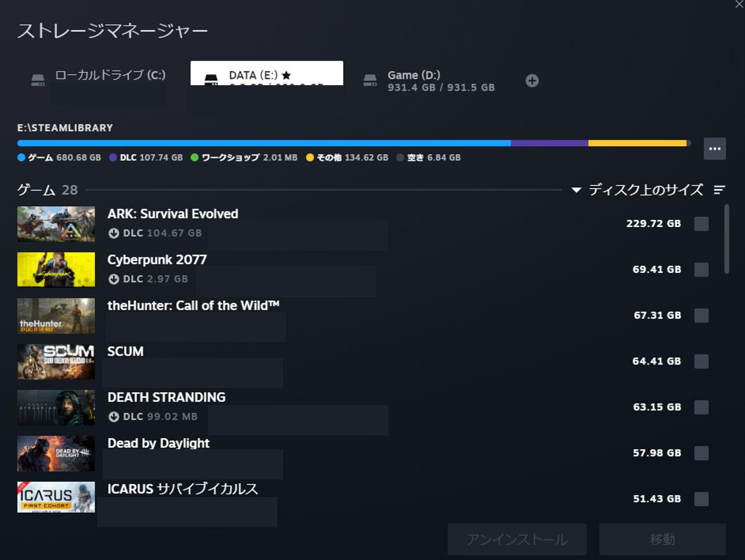Open the three-dots drive options menu
Screen dimensions: 745x560
[715, 149]
